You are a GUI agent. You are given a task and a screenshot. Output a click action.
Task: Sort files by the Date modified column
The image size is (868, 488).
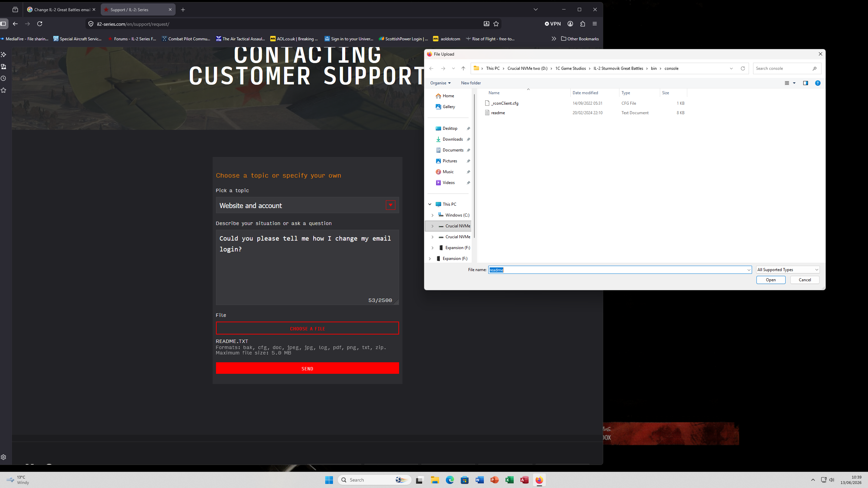[585, 93]
